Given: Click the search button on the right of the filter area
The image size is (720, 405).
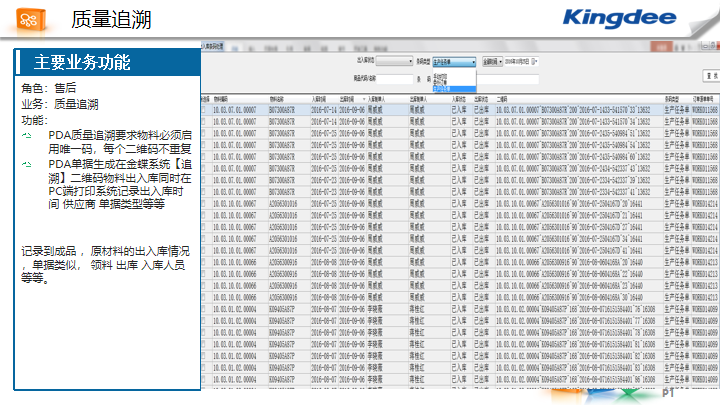Looking at the screenshot, I should pyautogui.click(x=711, y=76).
